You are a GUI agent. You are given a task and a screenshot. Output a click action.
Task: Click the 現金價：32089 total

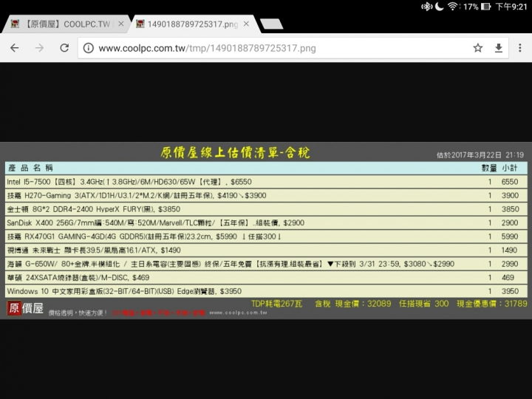click(x=363, y=304)
